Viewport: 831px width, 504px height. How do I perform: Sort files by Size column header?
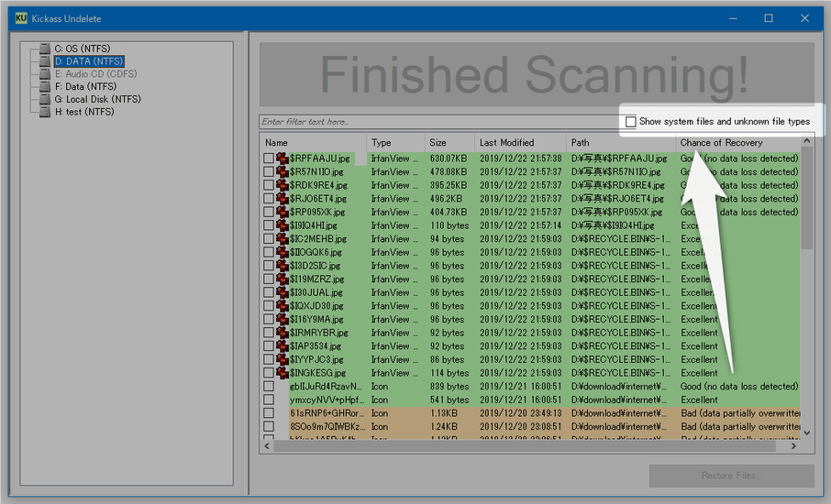449,143
